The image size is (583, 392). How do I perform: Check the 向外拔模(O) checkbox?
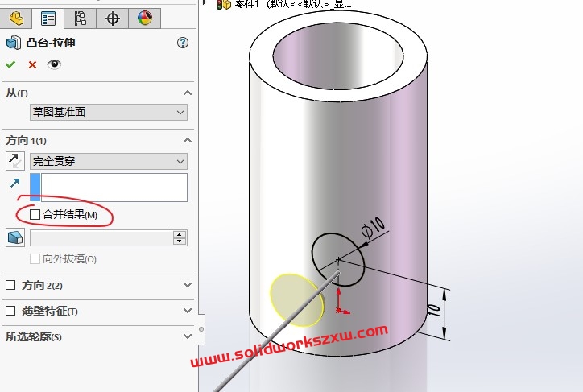click(35, 259)
